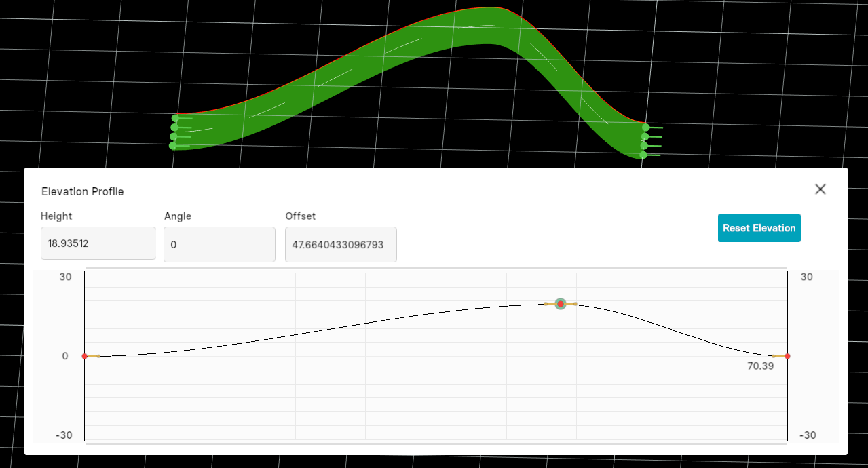Choose third lane node from top, right end
The height and width of the screenshot is (468, 868).
[x=644, y=146]
